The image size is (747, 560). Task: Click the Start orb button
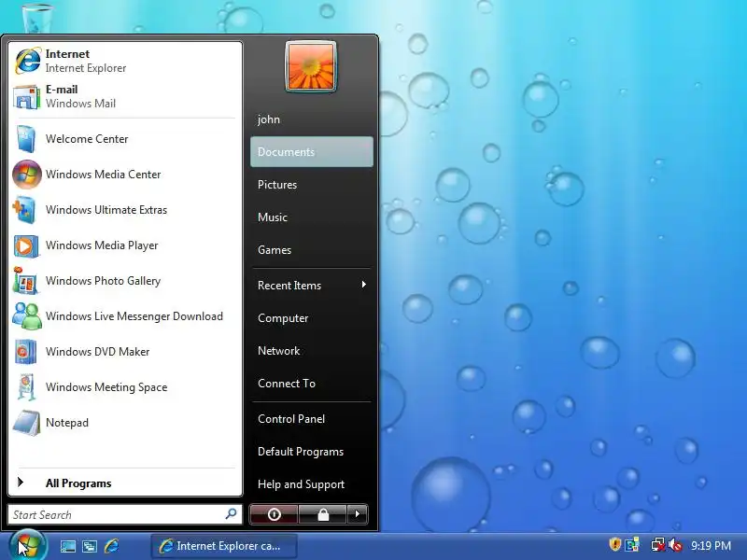click(x=28, y=546)
